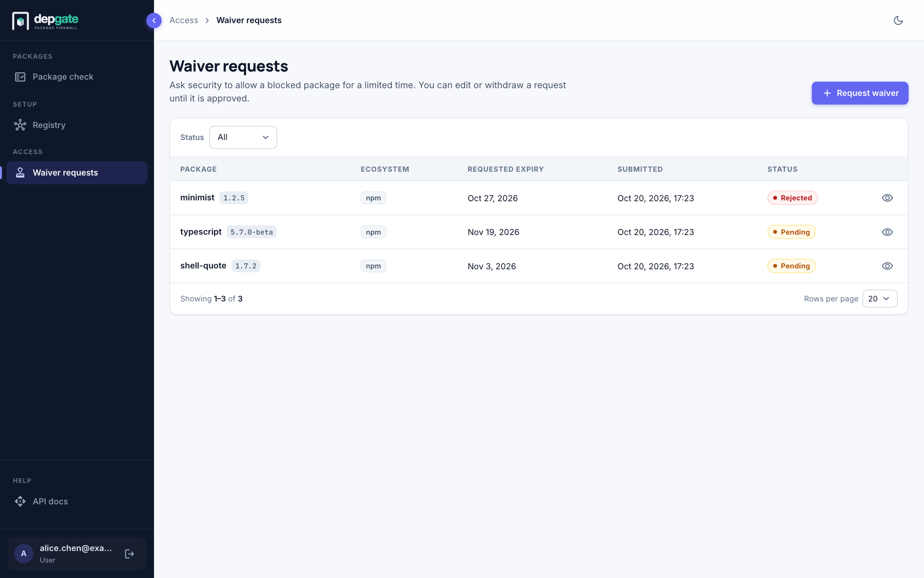
Task: Open the Rows per page dropdown
Action: (880, 298)
